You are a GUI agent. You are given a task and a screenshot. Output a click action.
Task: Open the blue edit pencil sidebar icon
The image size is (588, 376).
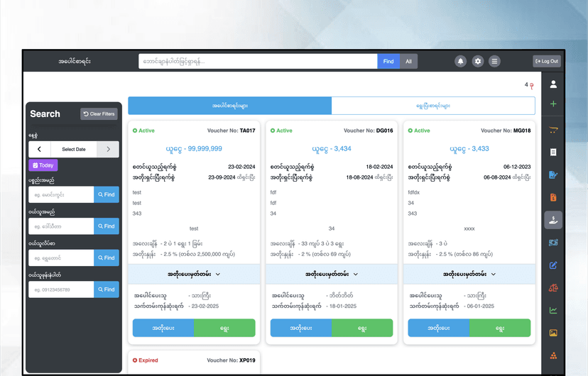click(553, 265)
